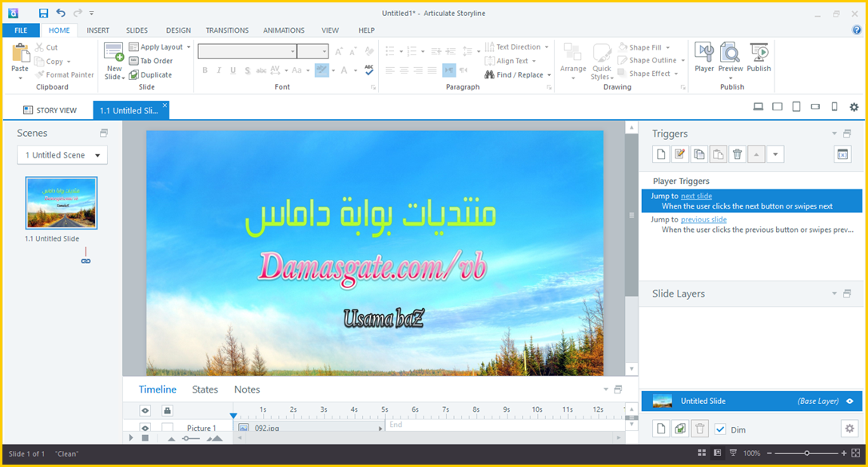
Task: Delete the selected trigger
Action: pos(738,154)
